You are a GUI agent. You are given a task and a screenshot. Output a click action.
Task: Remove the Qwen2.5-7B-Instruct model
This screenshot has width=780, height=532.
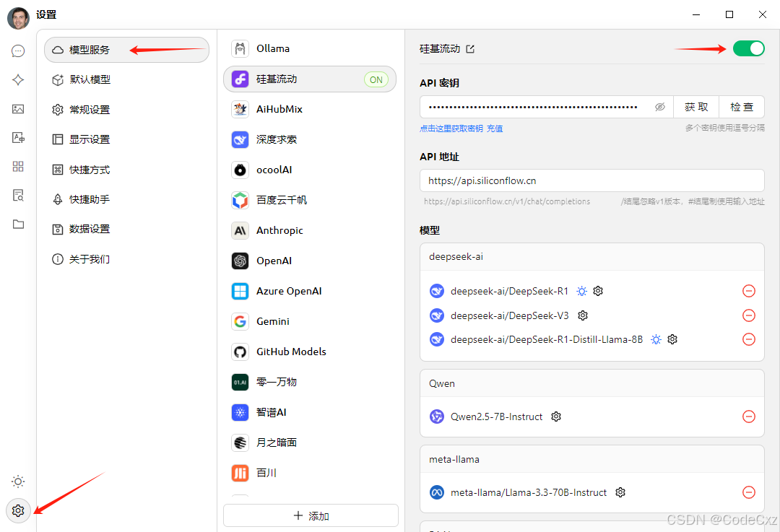pos(749,417)
